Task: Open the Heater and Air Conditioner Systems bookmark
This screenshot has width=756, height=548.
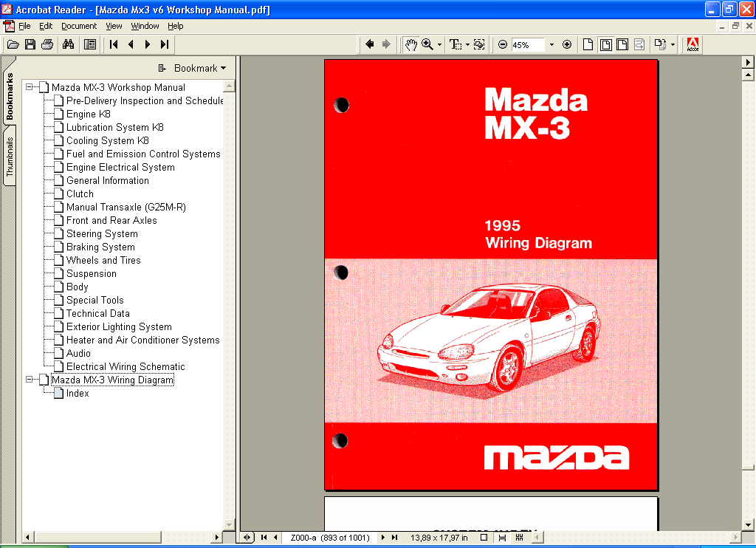Action: pyautogui.click(x=142, y=340)
